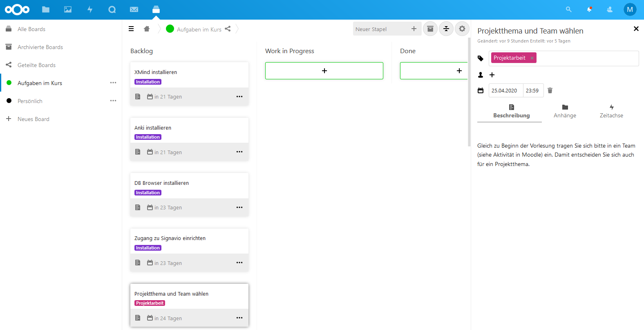
Task: Click Archivierte Boards in sidebar
Action: tap(40, 47)
